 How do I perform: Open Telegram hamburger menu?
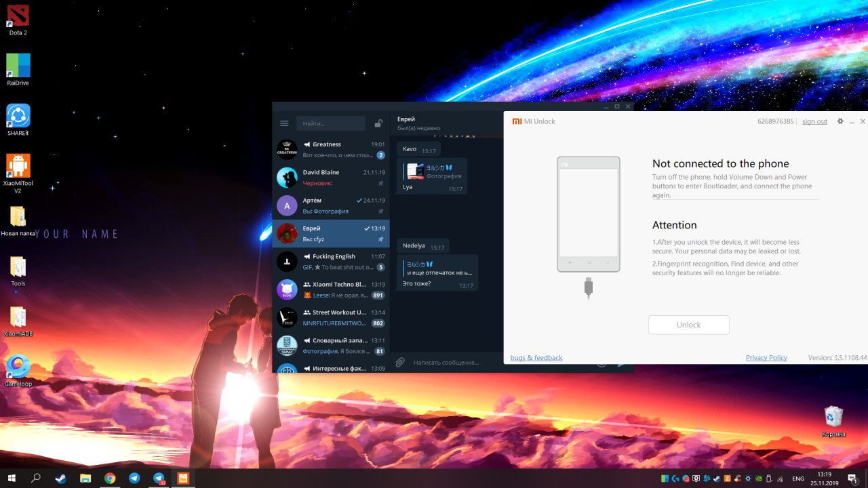(x=284, y=123)
